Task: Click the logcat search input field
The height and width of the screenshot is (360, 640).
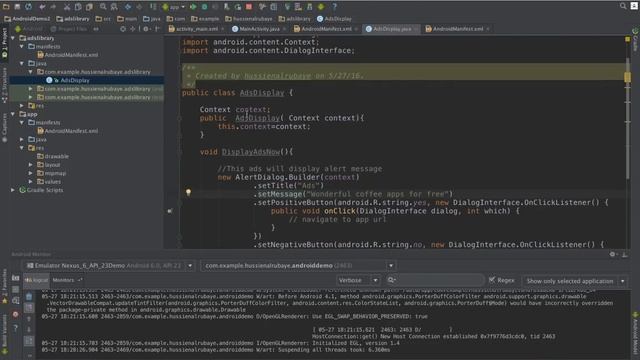Action: [x=435, y=280]
